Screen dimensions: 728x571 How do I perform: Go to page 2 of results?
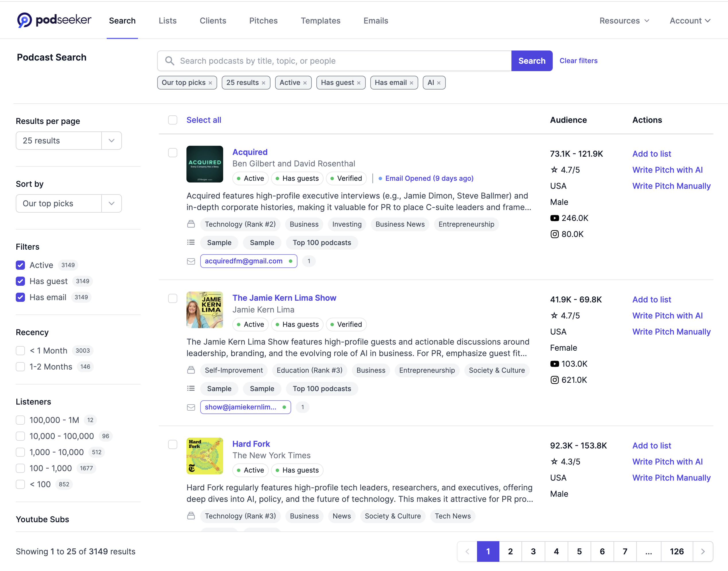coord(510,551)
